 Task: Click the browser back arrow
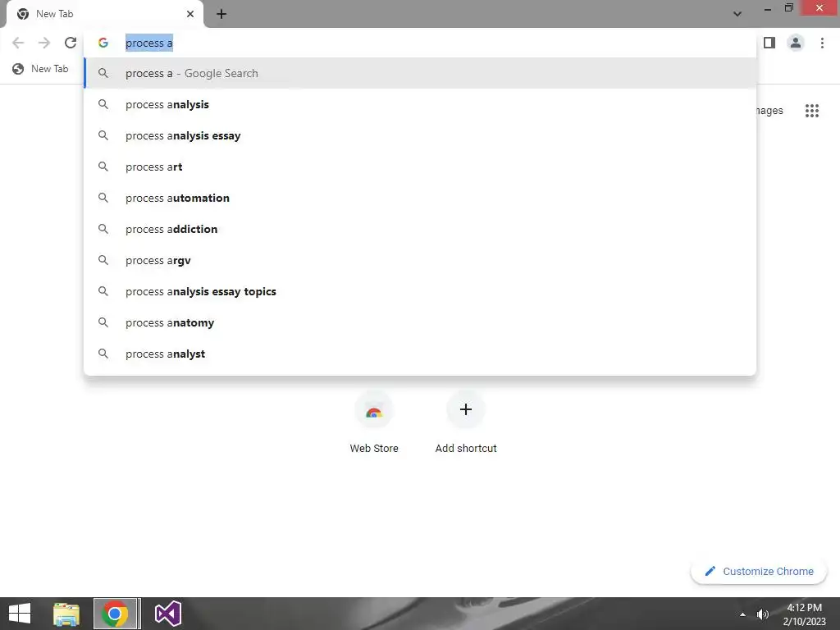click(x=18, y=43)
